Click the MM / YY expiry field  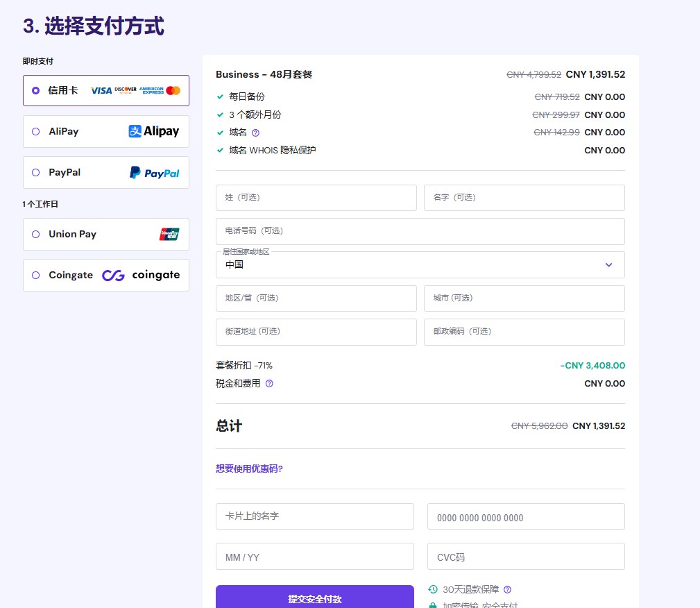[x=314, y=557]
